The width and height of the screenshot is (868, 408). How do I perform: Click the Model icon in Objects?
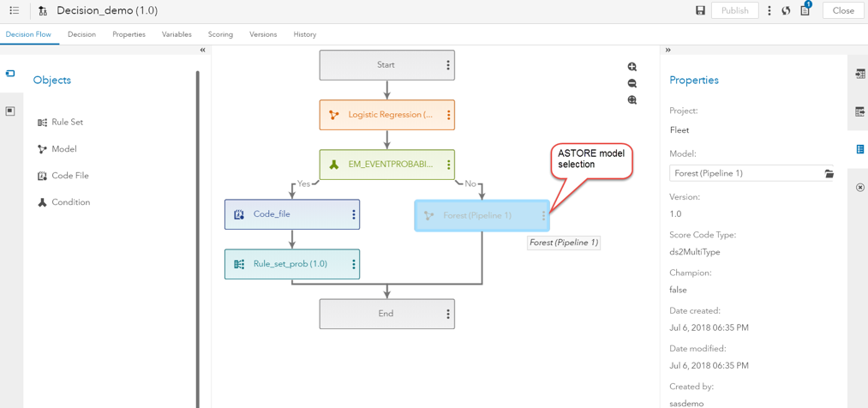coord(42,149)
